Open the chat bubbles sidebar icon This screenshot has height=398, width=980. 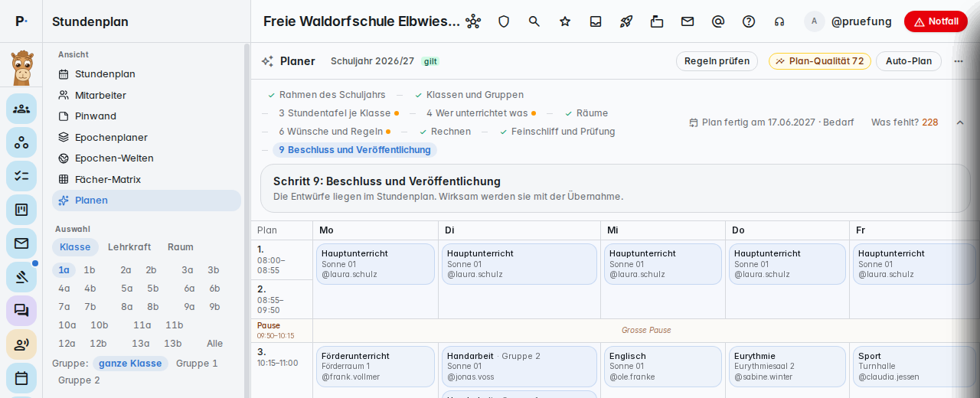pyautogui.click(x=21, y=311)
